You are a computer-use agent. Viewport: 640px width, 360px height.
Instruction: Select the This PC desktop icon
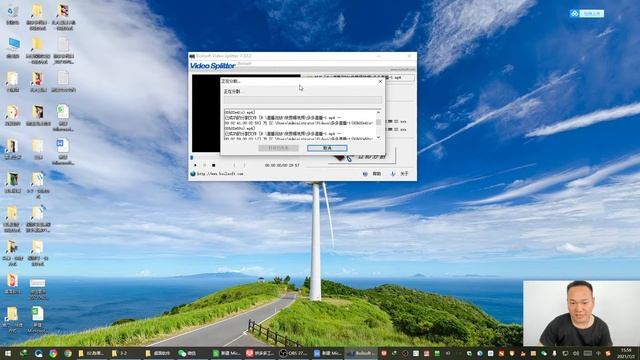click(x=13, y=48)
